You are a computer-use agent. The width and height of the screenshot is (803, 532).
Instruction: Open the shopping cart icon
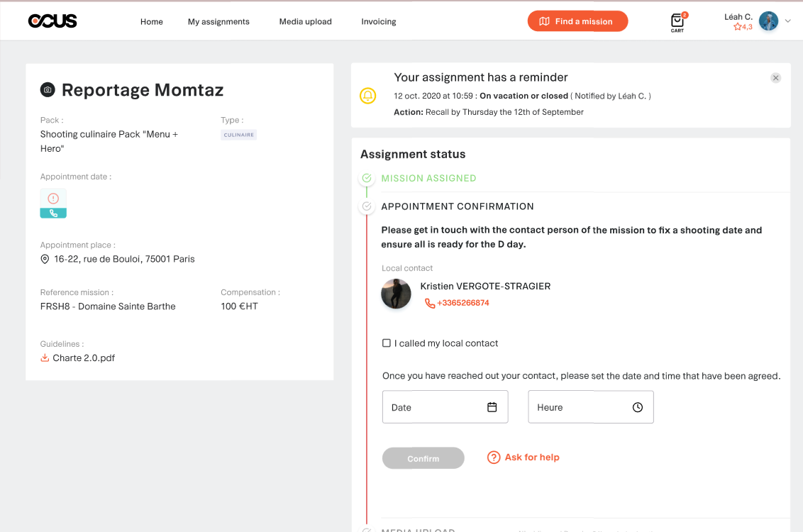tap(677, 22)
